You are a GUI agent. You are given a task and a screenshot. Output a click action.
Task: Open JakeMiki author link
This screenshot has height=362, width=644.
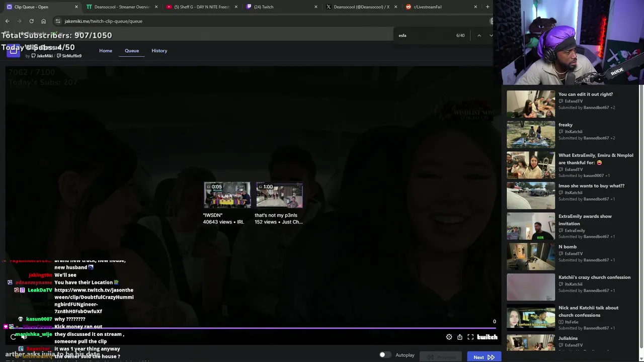[42, 56]
